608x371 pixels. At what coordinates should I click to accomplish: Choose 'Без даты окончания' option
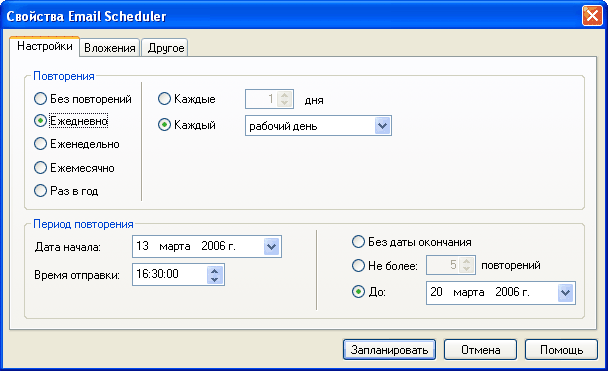point(358,242)
